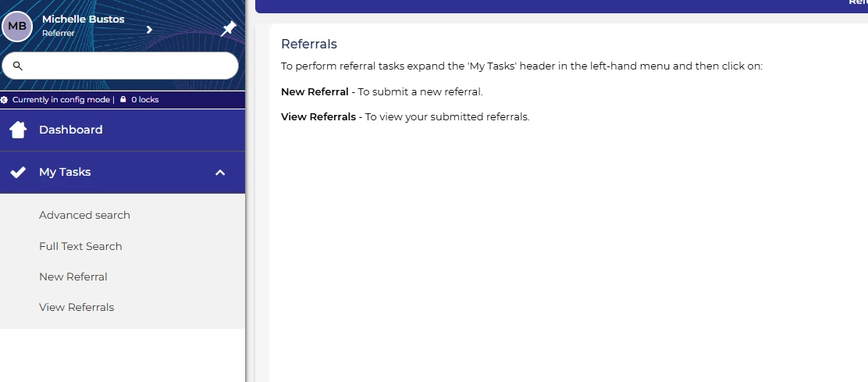Click the magnifier search icon
Screen dimensions: 868x382
tap(18, 66)
